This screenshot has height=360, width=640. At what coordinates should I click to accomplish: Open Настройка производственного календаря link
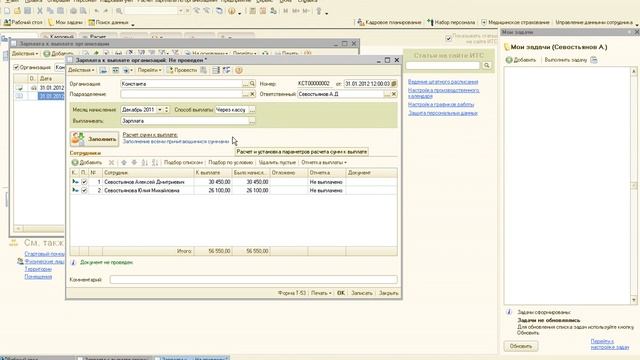[x=444, y=93]
